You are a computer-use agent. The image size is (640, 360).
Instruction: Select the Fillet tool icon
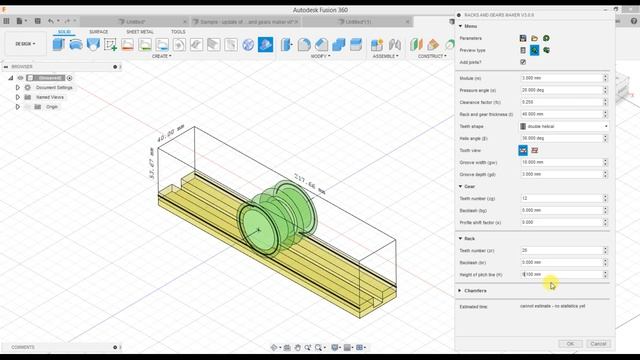tap(304, 44)
